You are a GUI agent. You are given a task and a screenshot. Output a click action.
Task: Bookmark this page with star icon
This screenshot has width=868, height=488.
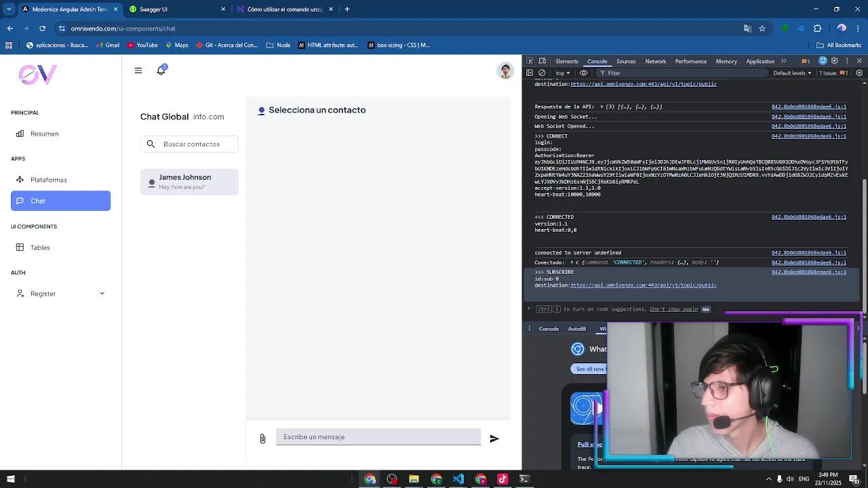pos(762,28)
